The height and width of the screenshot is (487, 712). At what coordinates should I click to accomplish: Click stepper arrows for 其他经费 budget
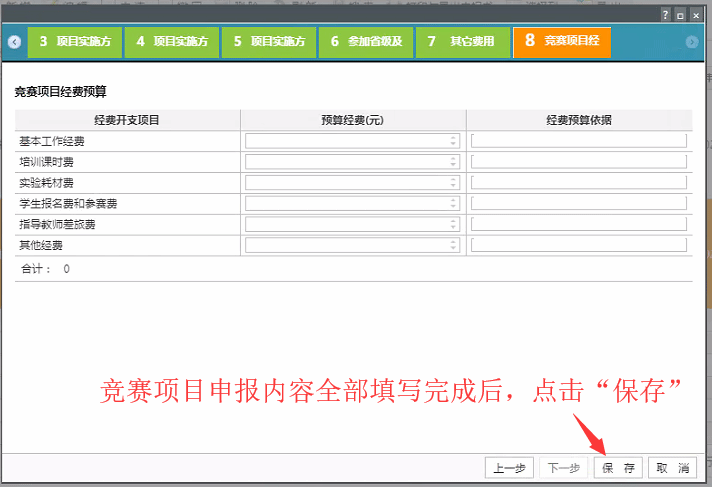click(453, 245)
